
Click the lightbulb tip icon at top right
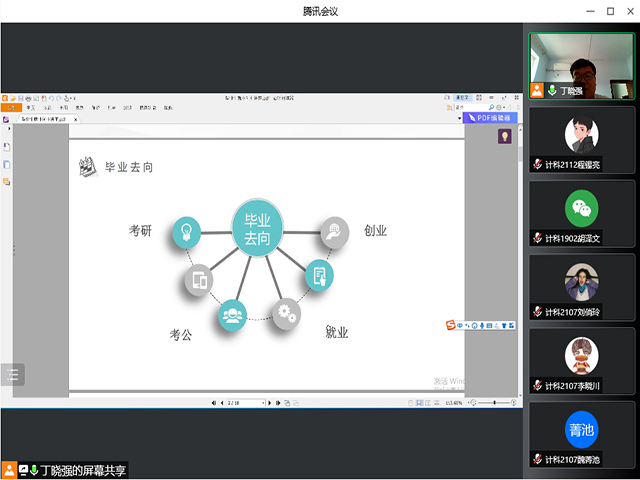(505, 136)
